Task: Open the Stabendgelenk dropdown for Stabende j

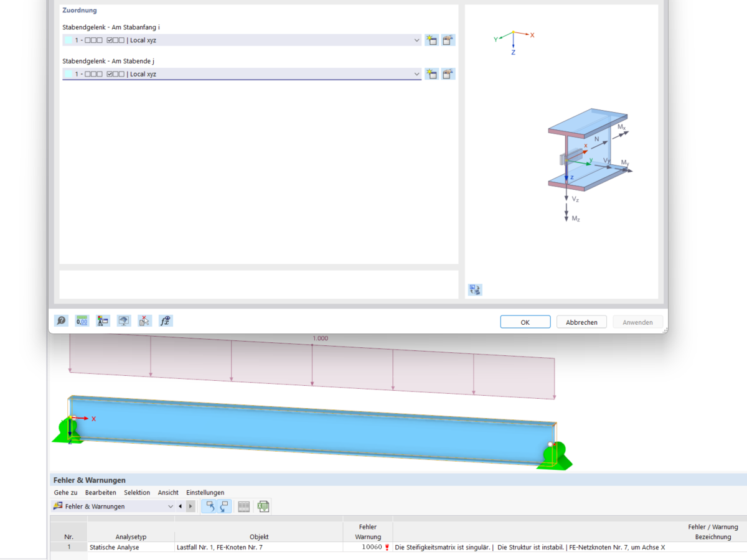Action: [x=417, y=73]
